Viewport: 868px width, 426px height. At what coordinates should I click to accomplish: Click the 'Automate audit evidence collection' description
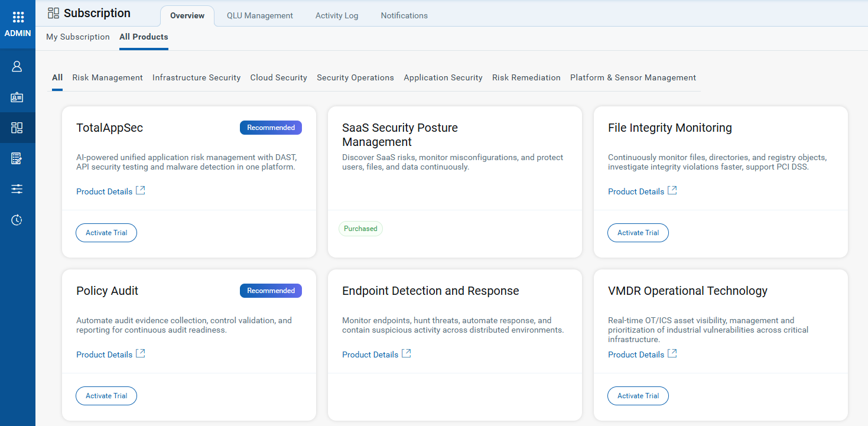[x=184, y=325]
